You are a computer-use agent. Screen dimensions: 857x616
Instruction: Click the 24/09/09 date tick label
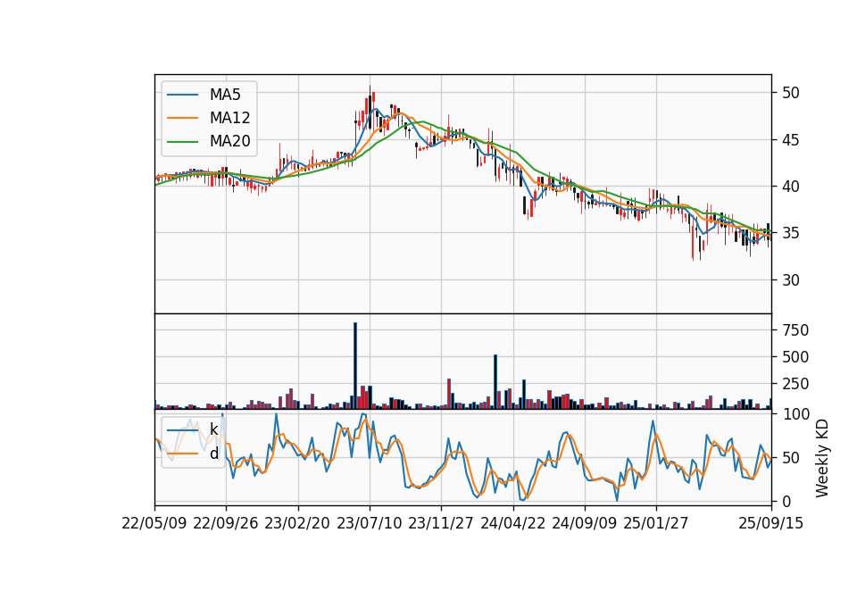point(584,523)
